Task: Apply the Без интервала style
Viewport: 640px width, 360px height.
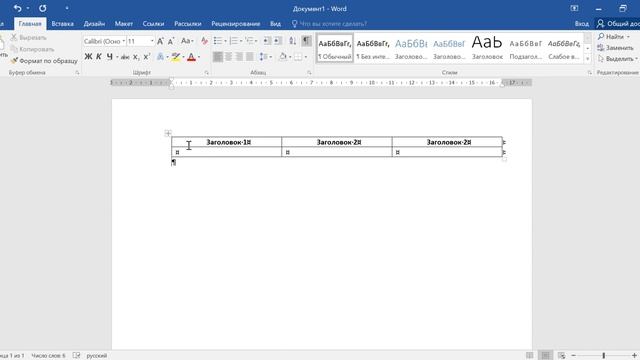Action: coord(373,48)
